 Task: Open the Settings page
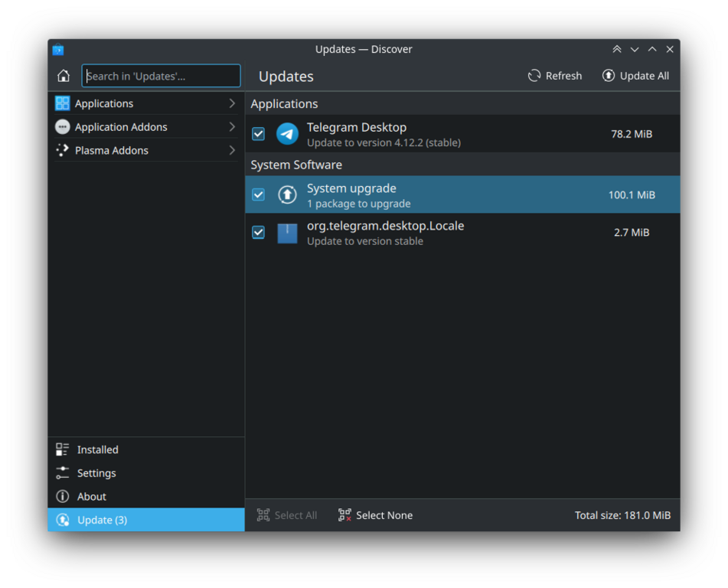(145, 473)
